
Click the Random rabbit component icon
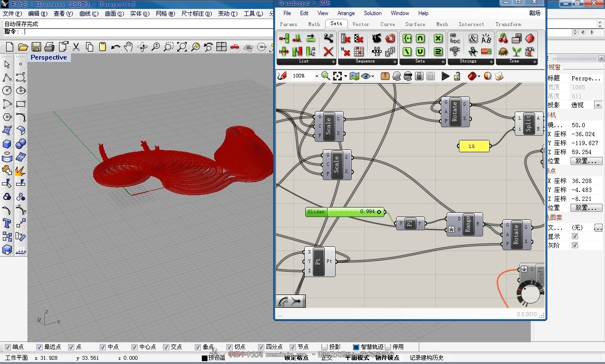pyautogui.click(x=377, y=38)
